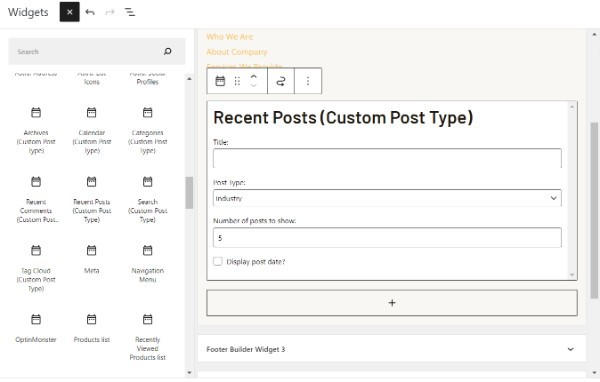
Task: Enable the Display post date checkbox
Action: point(218,261)
